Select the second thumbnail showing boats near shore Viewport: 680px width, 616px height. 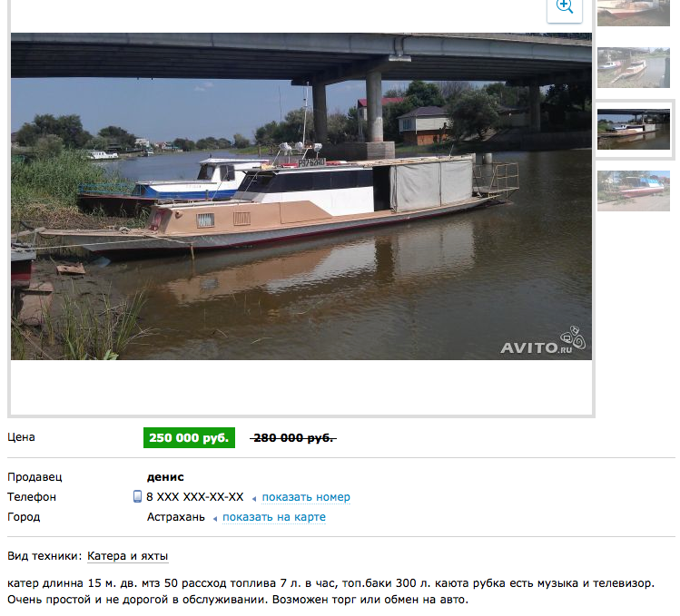tap(634, 68)
